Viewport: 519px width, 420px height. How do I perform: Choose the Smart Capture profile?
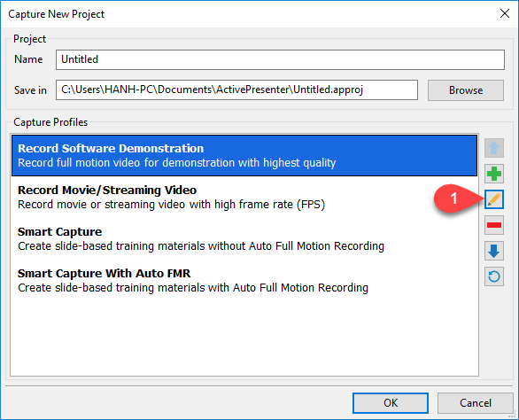pos(244,239)
